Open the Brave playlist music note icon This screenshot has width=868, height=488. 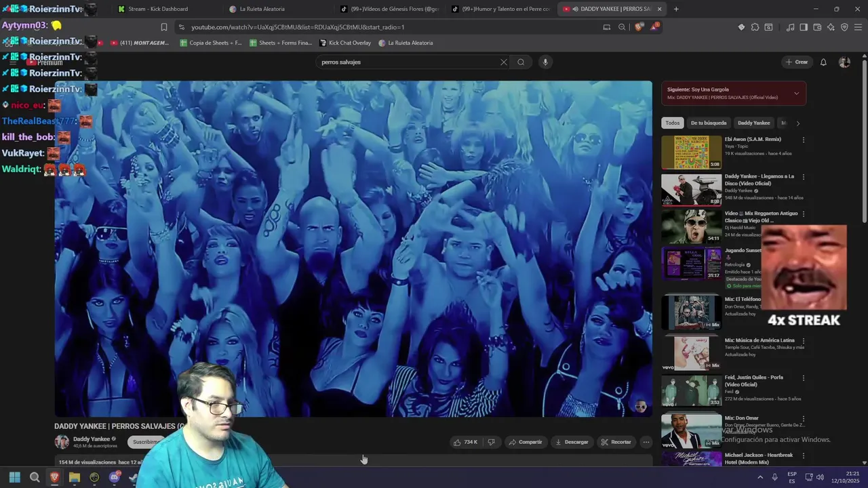(790, 27)
